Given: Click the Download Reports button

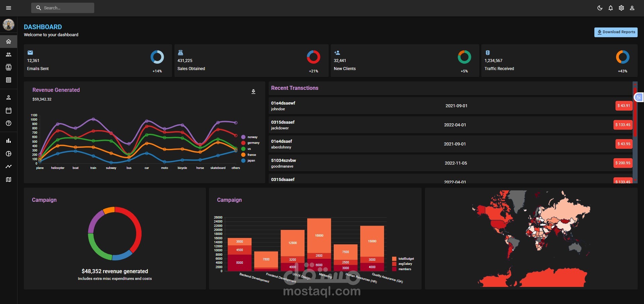Looking at the screenshot, I should tap(616, 32).
